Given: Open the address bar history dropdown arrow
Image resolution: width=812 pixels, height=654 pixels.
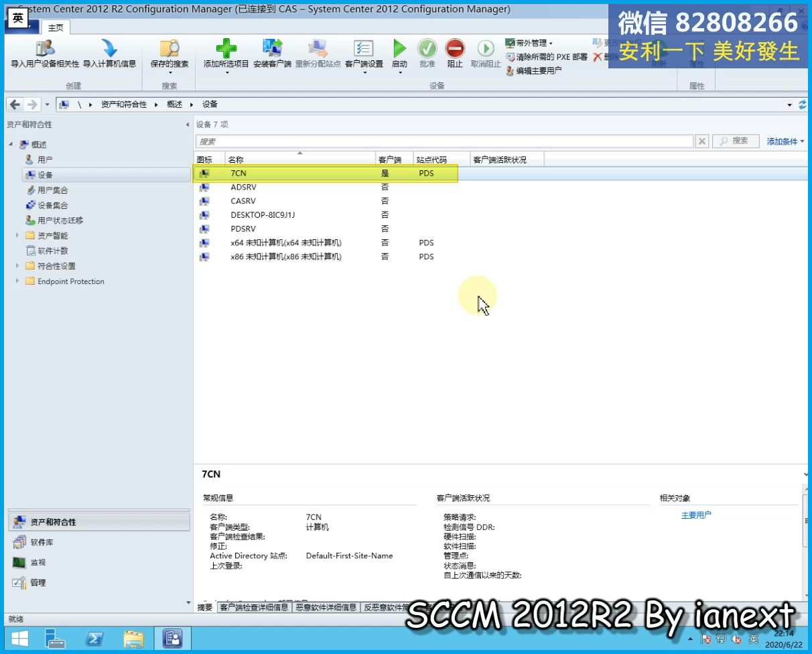Looking at the screenshot, I should 790,105.
